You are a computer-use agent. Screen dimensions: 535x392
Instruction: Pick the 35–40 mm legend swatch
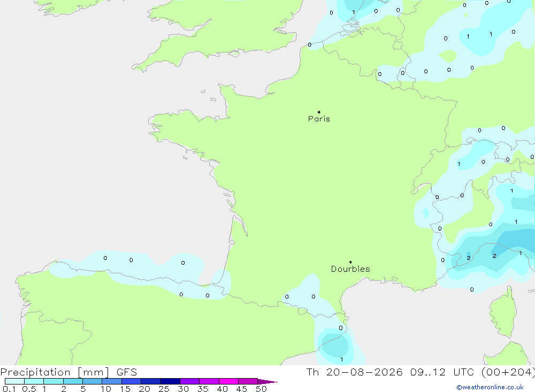click(209, 381)
